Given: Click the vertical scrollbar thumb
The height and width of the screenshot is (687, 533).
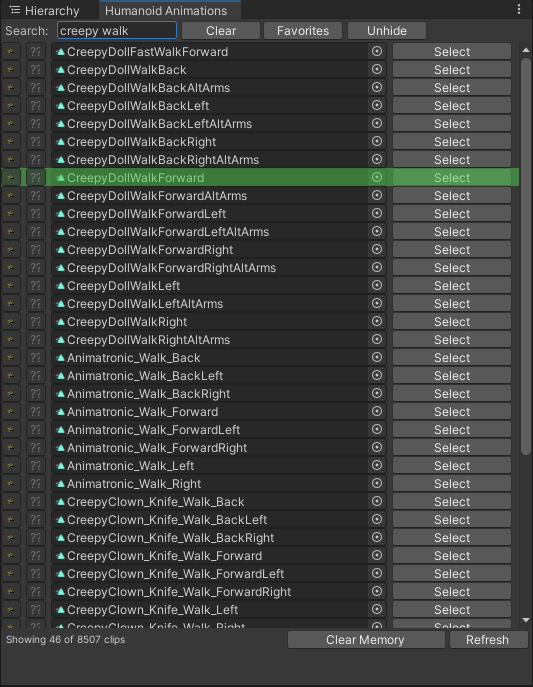Looking at the screenshot, I should tap(526, 256).
